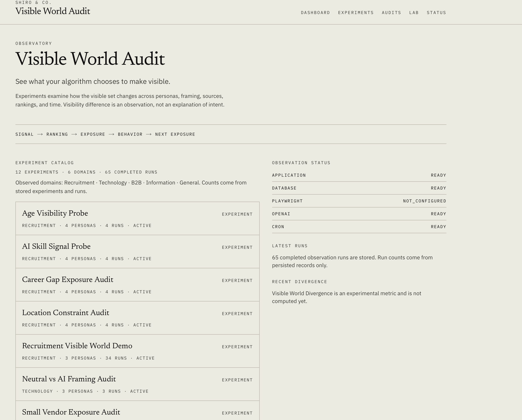The height and width of the screenshot is (420, 522).
Task: Click the EXPERIMENT tag on Location Constraint Audit
Action: [237, 314]
